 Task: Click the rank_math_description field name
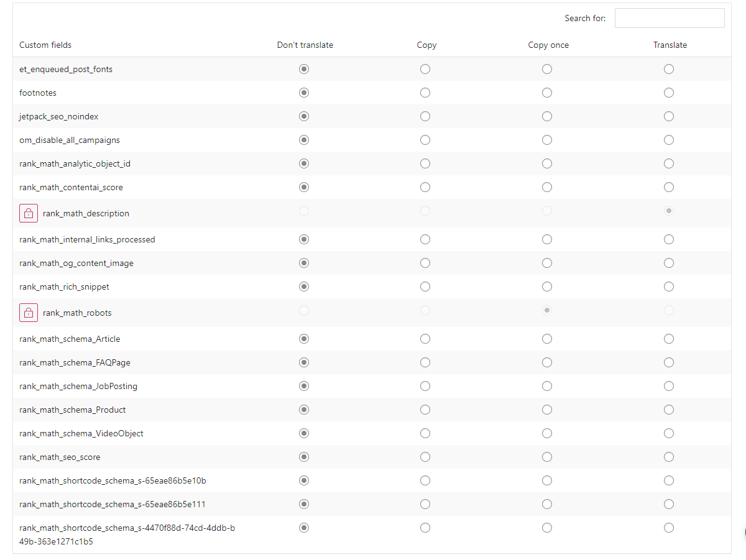pos(86,213)
